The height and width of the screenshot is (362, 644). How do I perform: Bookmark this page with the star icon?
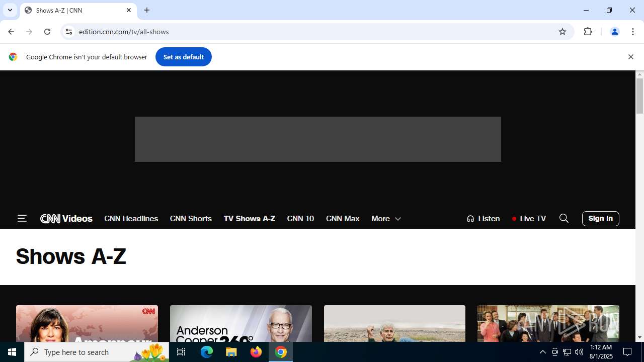coord(562,32)
